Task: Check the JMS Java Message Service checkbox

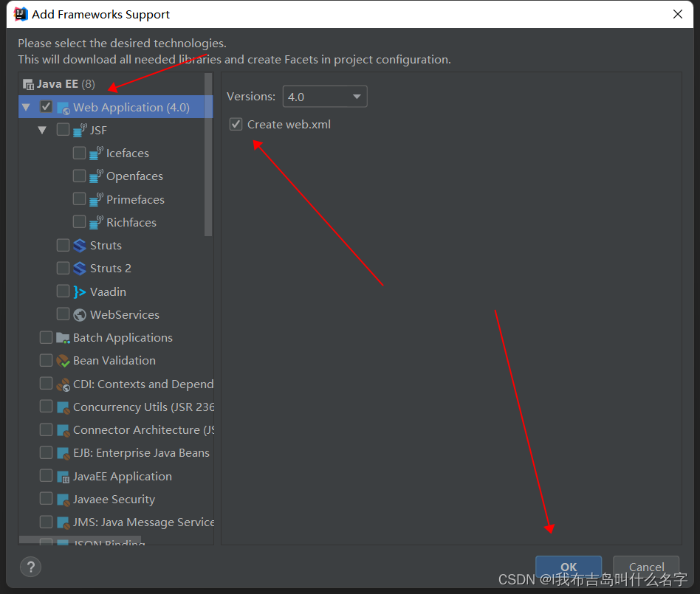Action: 46,521
